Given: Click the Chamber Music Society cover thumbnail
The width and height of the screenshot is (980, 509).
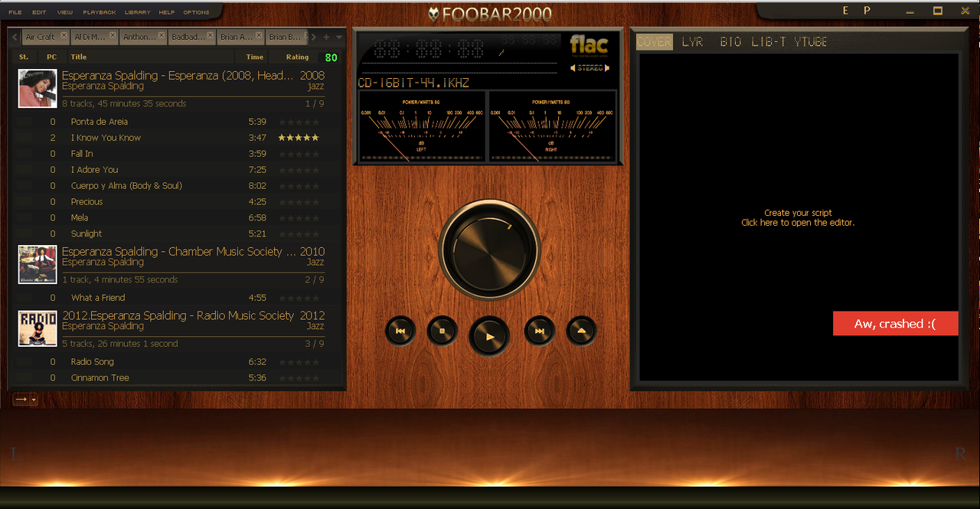Looking at the screenshot, I should point(38,265).
